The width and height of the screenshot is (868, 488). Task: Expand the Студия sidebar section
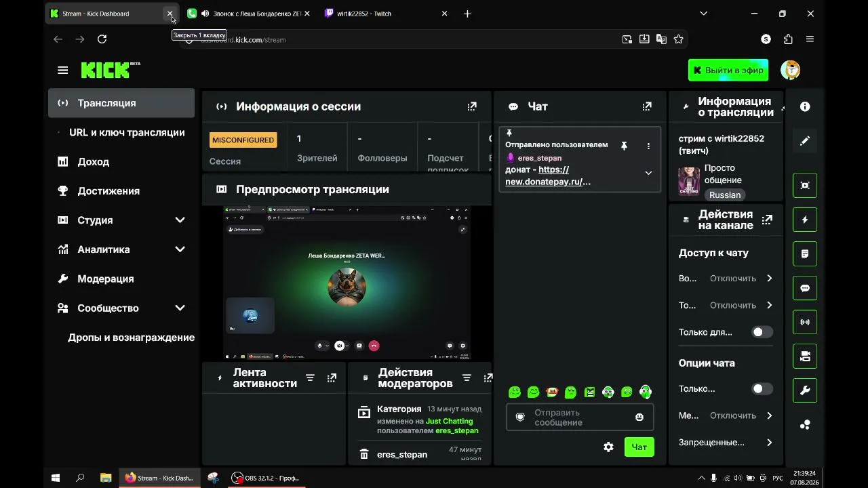180,220
